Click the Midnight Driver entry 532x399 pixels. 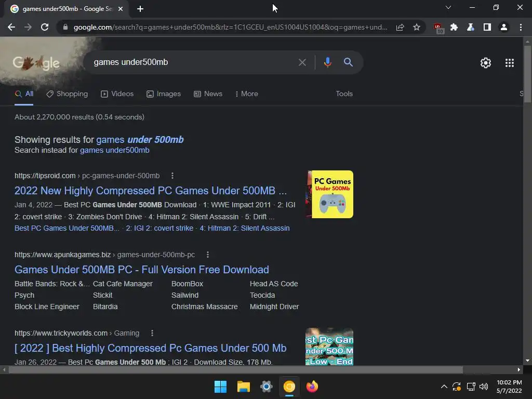(x=274, y=307)
